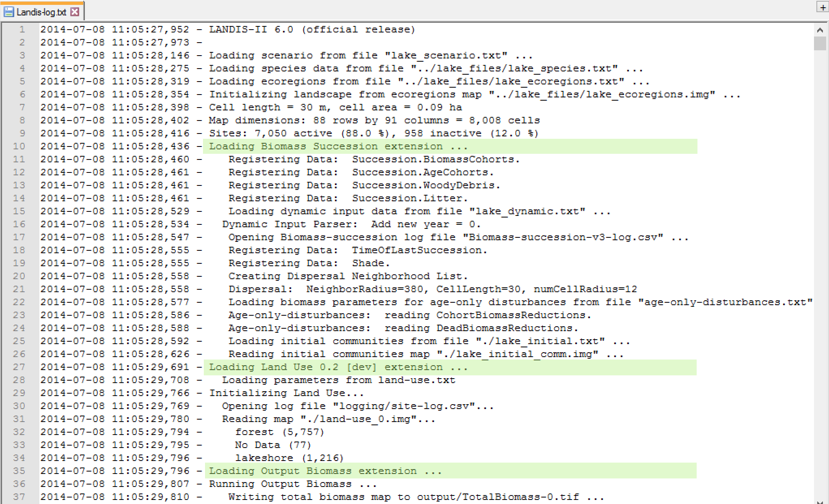
Task: Click the text "LANDIS-II 6.0 (official release)"
Action: (312, 29)
